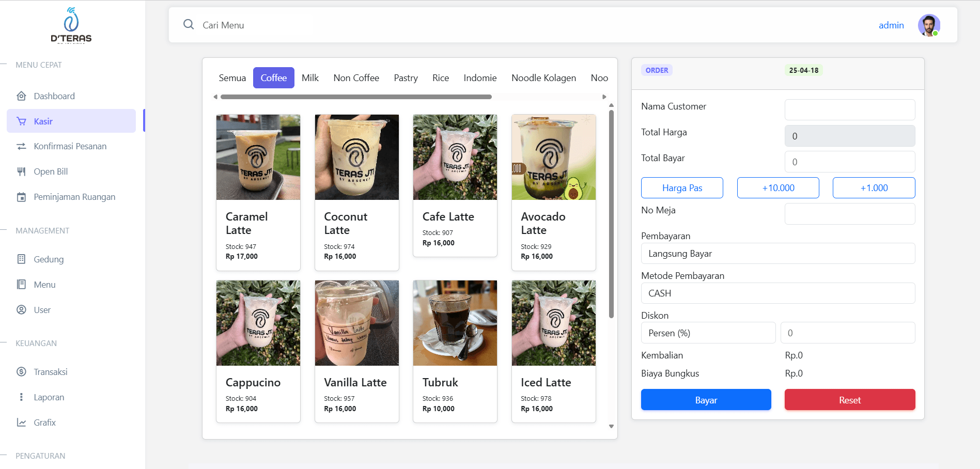
Task: Click the Open Bill fork-and-knife icon
Action: point(21,171)
